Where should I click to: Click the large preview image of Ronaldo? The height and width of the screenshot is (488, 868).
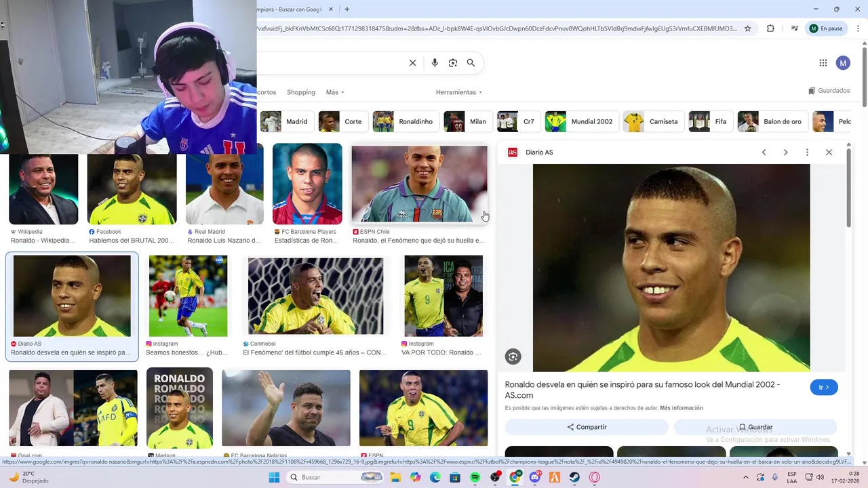tap(671, 268)
